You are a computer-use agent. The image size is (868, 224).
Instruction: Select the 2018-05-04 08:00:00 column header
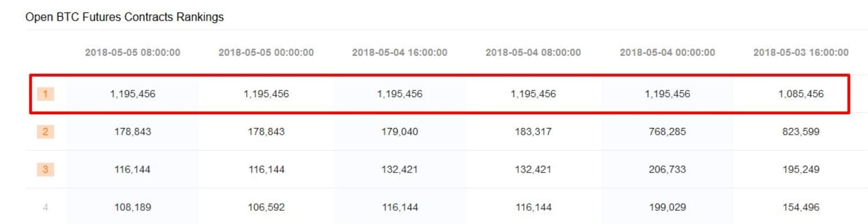[x=533, y=53]
